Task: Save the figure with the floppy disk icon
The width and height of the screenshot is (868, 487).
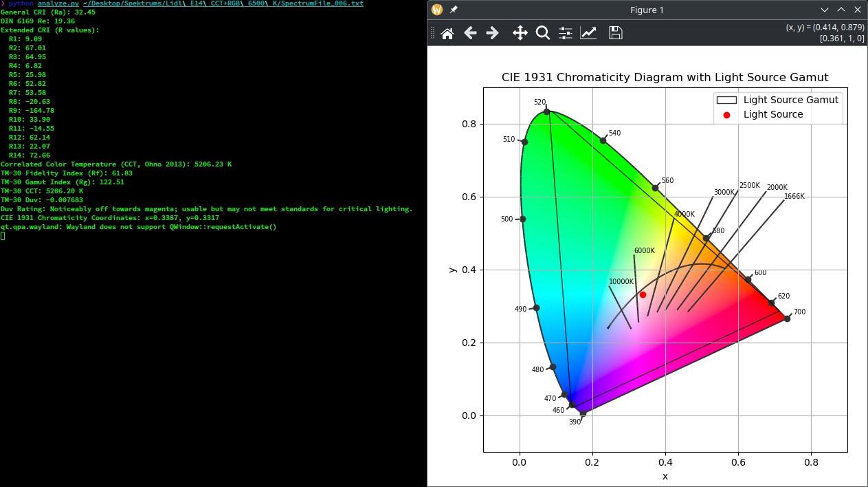Action: click(615, 33)
